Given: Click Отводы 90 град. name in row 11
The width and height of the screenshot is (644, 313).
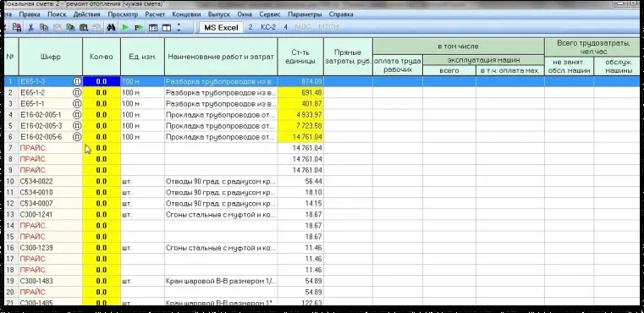Looking at the screenshot, I should tap(221, 192).
